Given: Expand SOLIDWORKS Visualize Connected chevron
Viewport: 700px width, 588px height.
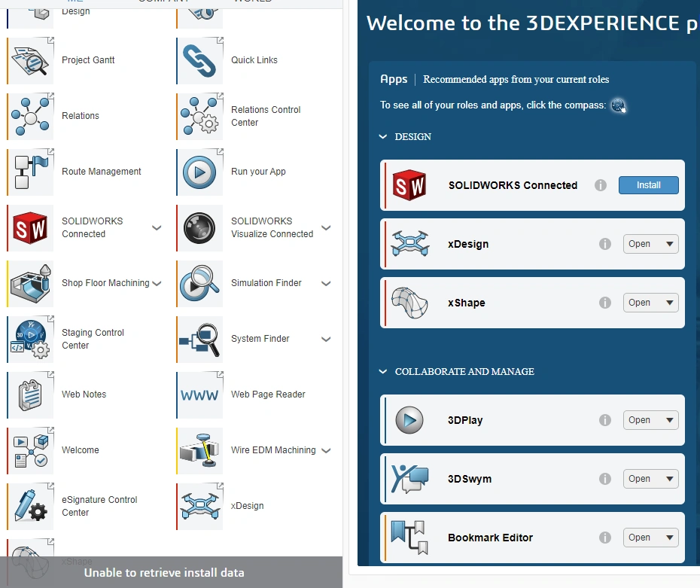Looking at the screenshot, I should click(327, 227).
